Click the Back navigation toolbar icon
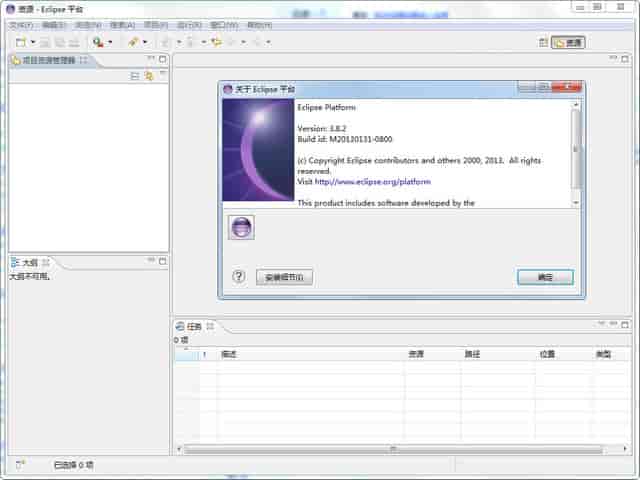The height and width of the screenshot is (480, 640). click(x=231, y=42)
